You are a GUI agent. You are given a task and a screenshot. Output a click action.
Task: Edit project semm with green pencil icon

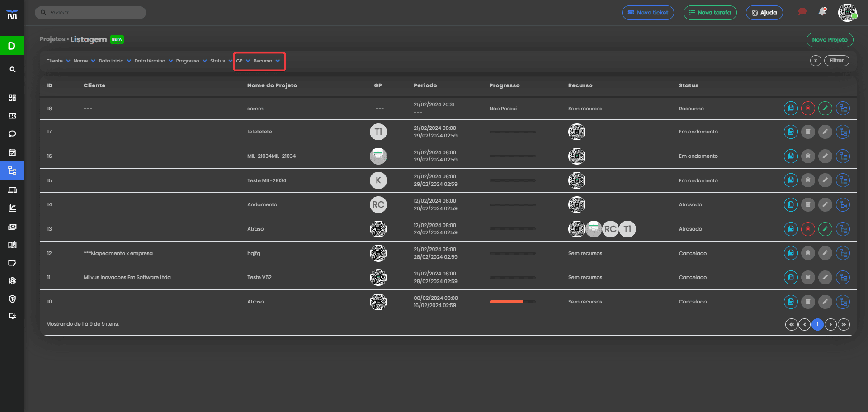pos(825,109)
